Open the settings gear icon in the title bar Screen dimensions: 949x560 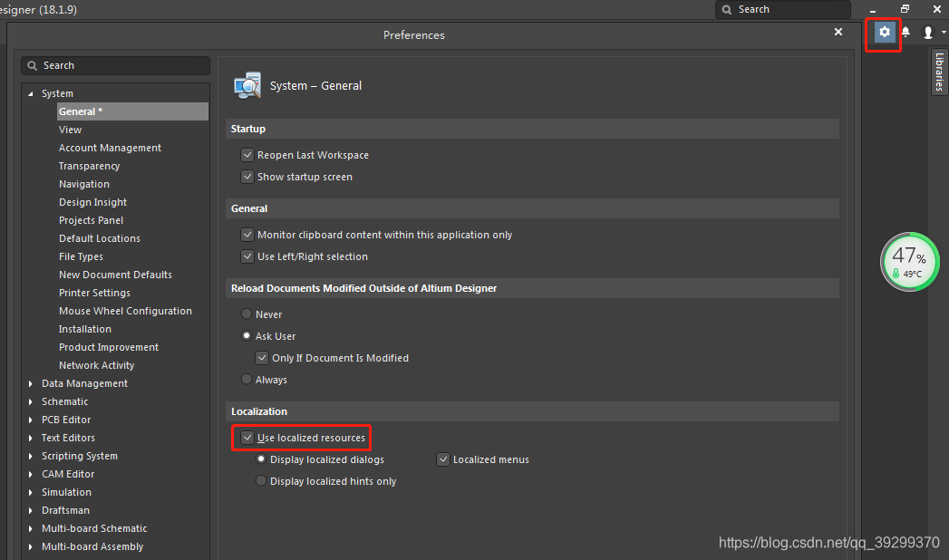(x=885, y=32)
